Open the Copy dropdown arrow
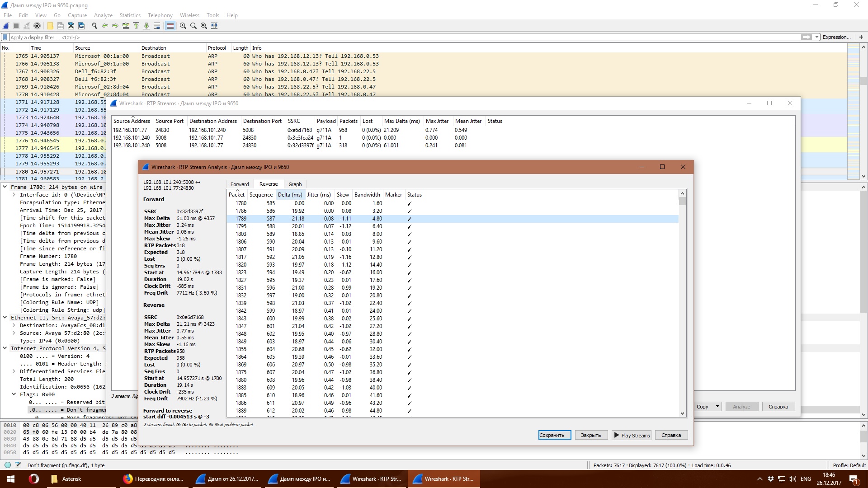This screenshot has height=488, width=868. click(717, 407)
